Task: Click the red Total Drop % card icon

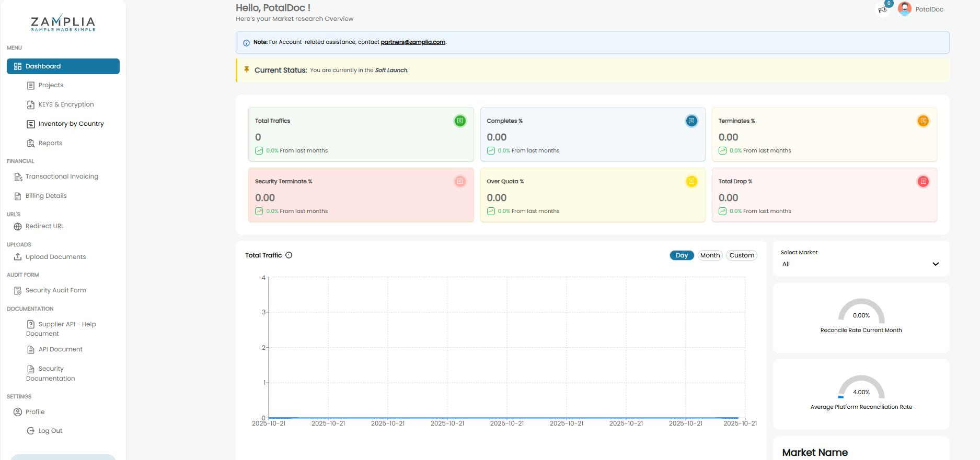Action: (923, 182)
